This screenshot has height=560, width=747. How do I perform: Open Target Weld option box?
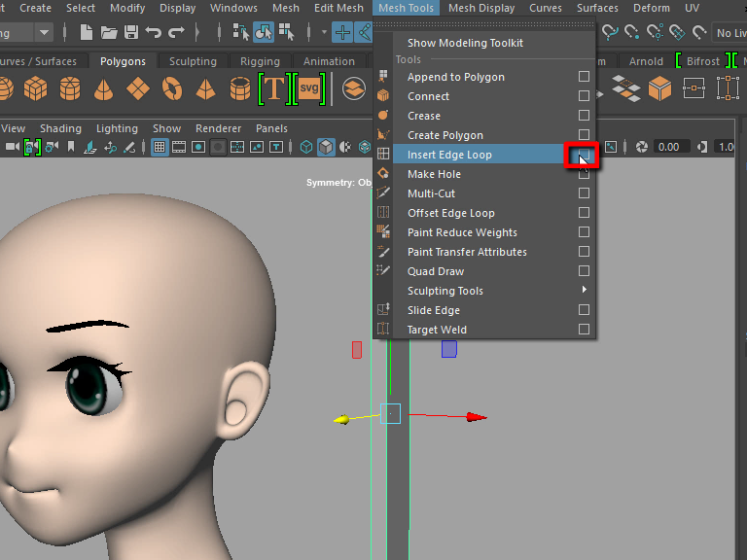pos(584,330)
